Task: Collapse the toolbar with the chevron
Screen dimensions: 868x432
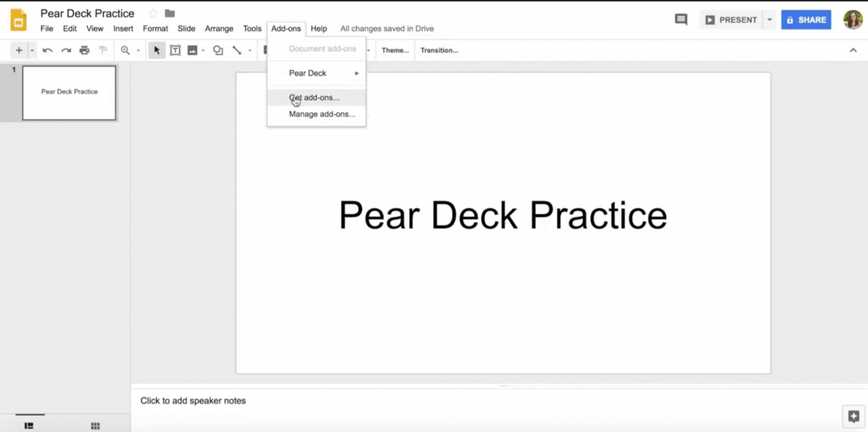Action: (853, 50)
